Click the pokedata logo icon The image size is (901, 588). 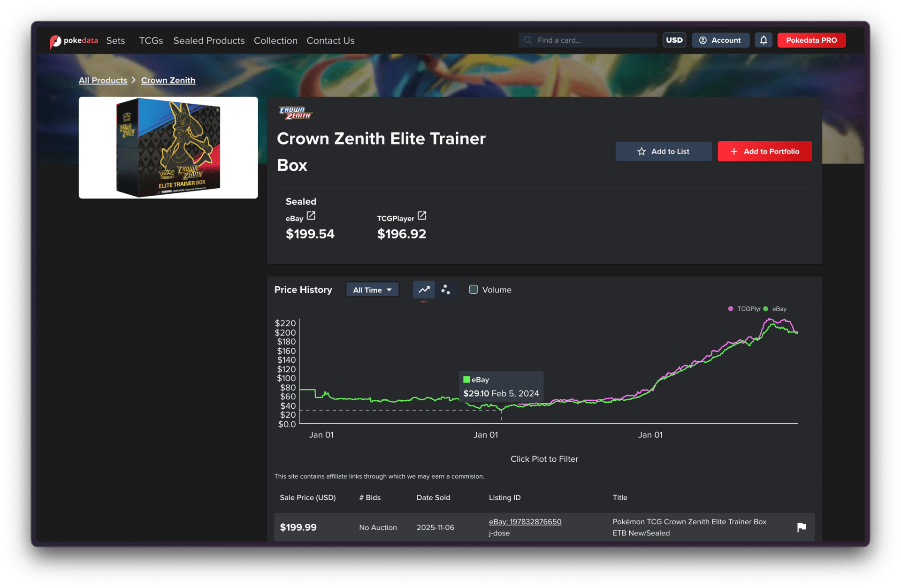tap(55, 41)
